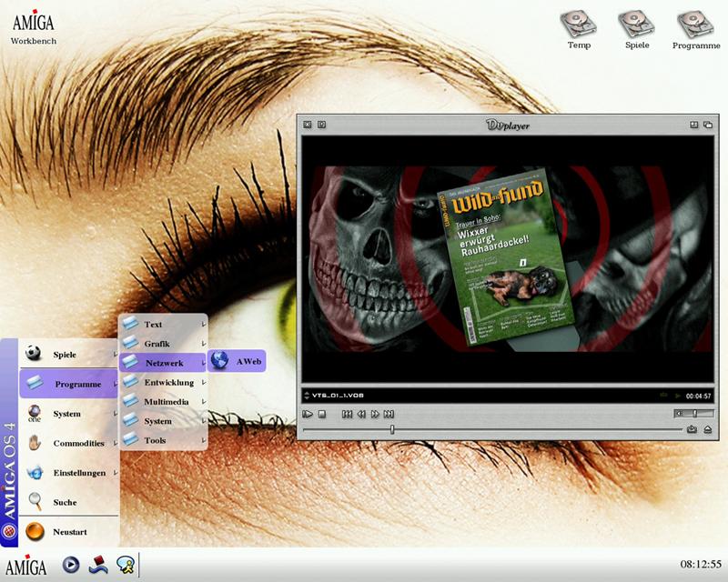Open the Programme drive icon
Image resolution: width=728 pixels, height=582 pixels.
pyautogui.click(x=696, y=30)
